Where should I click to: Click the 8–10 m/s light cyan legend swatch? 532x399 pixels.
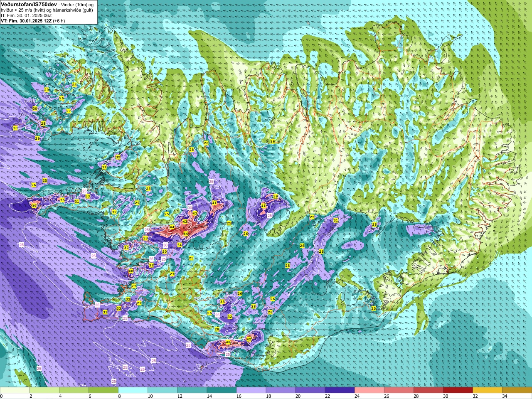(x=133, y=390)
